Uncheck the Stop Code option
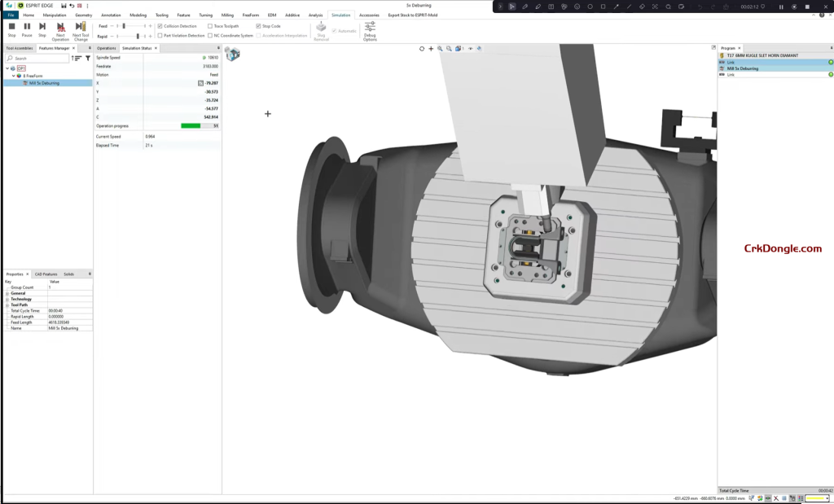Screen dimensions: 834x504 click(259, 25)
